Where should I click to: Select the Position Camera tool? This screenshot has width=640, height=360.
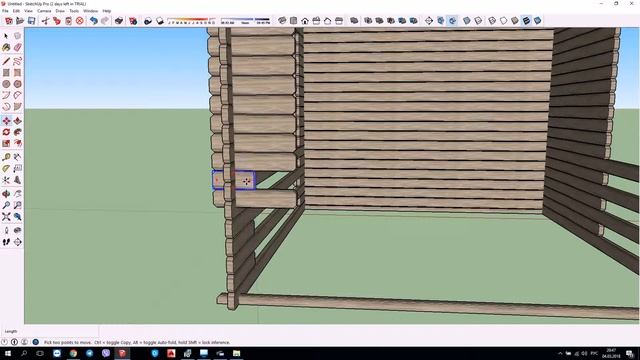pos(6,231)
